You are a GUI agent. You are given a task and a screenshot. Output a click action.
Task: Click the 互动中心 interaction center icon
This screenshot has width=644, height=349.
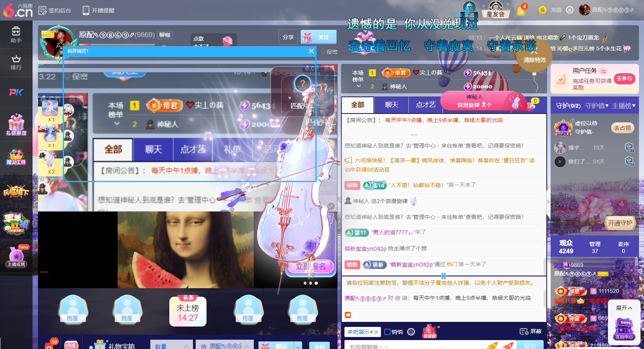tap(624, 329)
